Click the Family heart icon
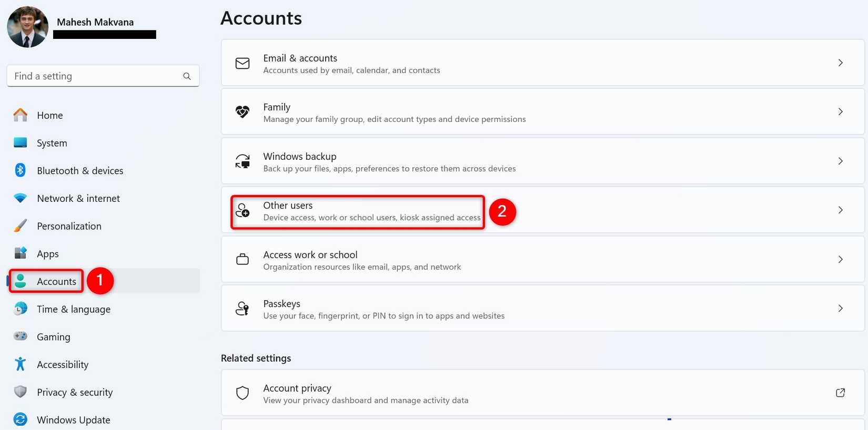This screenshot has height=430, width=868. click(242, 112)
